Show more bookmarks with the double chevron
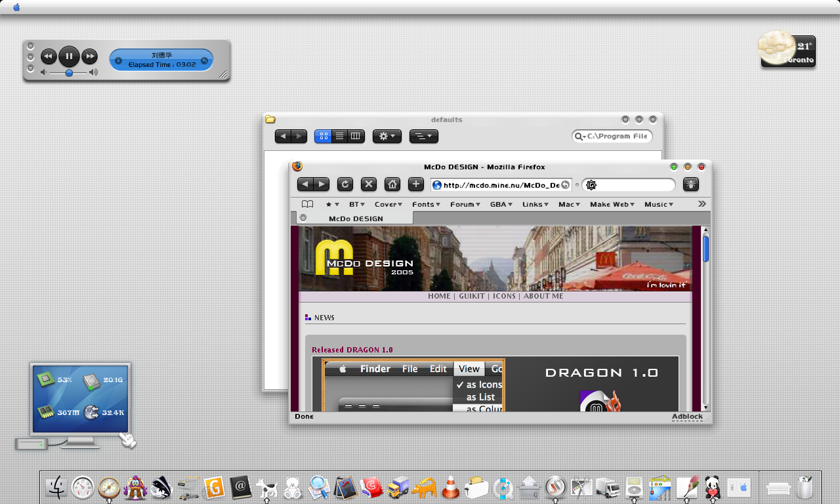Viewport: 840px width, 504px height. [x=702, y=204]
